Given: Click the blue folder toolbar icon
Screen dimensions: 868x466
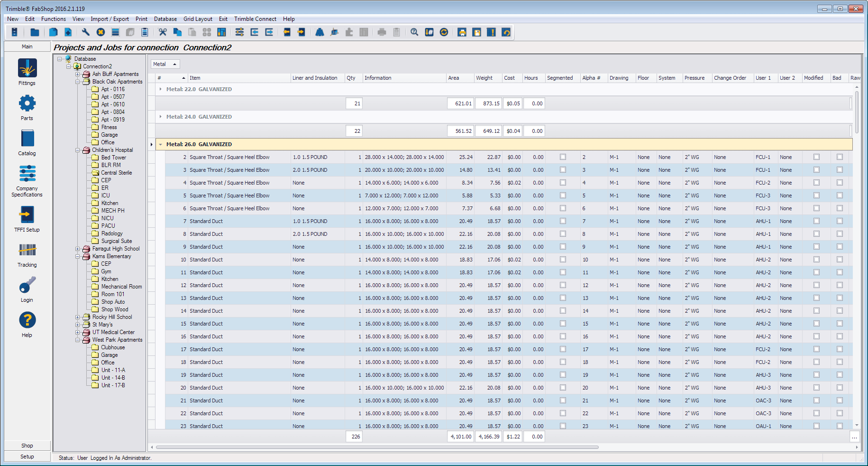Looking at the screenshot, I should click(x=35, y=32).
